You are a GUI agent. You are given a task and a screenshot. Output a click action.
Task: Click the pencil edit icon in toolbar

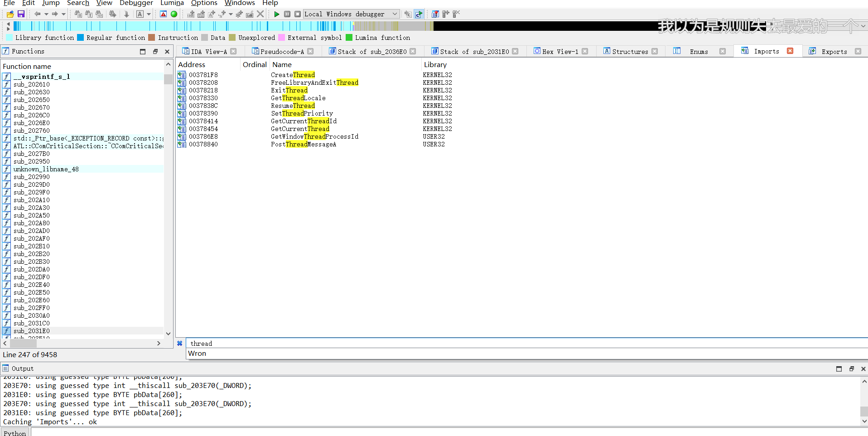click(250, 14)
